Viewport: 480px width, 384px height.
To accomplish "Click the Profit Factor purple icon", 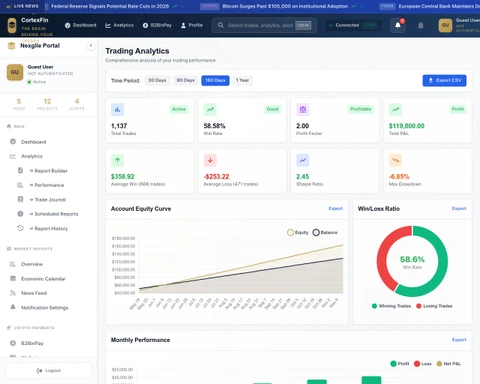I will [303, 109].
